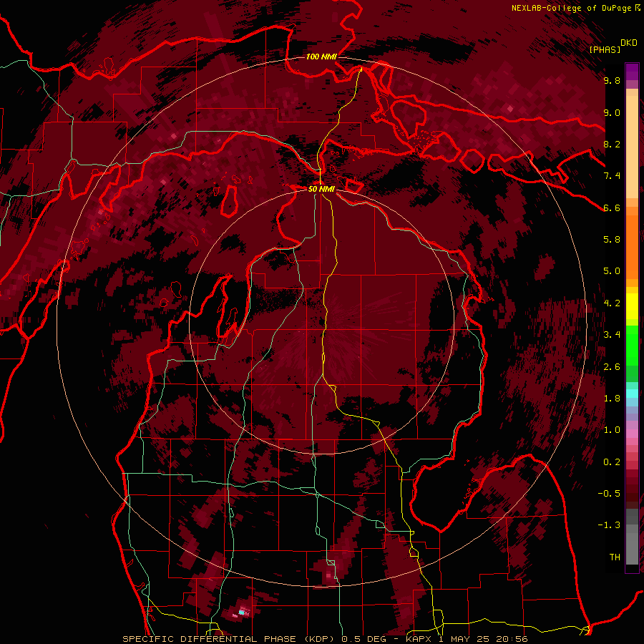Click the 0.2 scale value
644x644 pixels.
[612, 462]
